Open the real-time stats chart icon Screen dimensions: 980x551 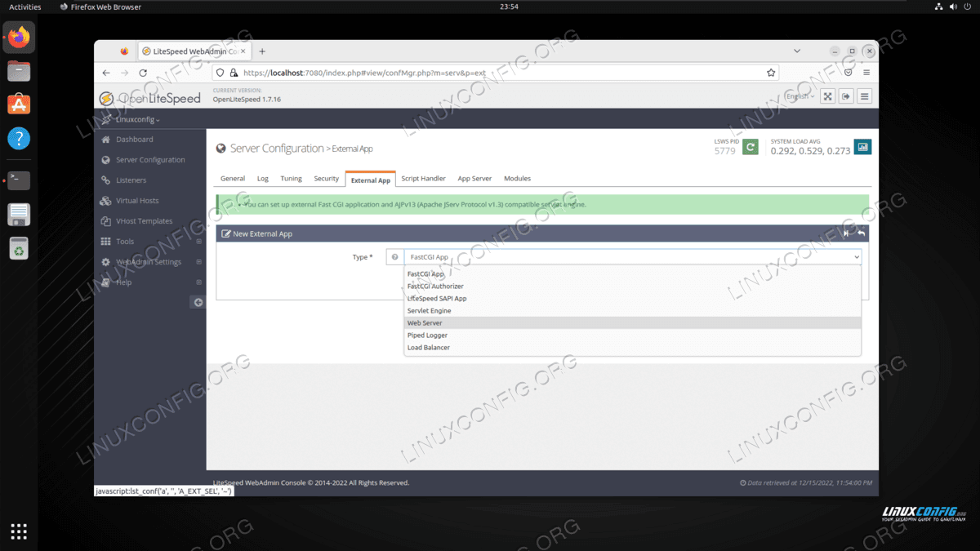click(862, 147)
